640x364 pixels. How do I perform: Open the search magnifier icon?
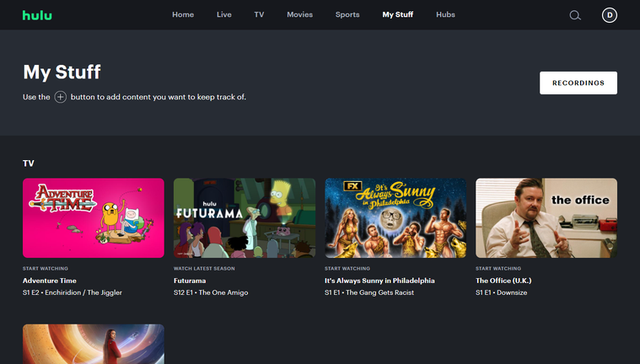click(x=575, y=15)
